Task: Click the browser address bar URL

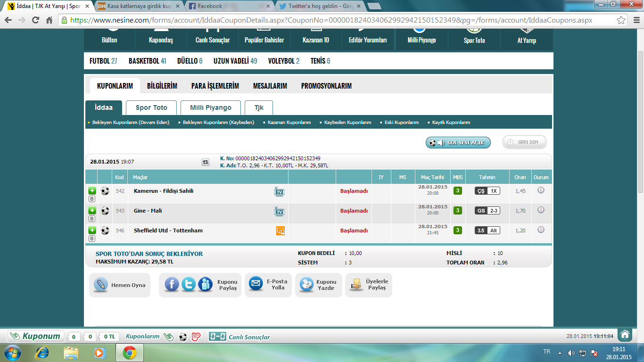Action: click(331, 20)
